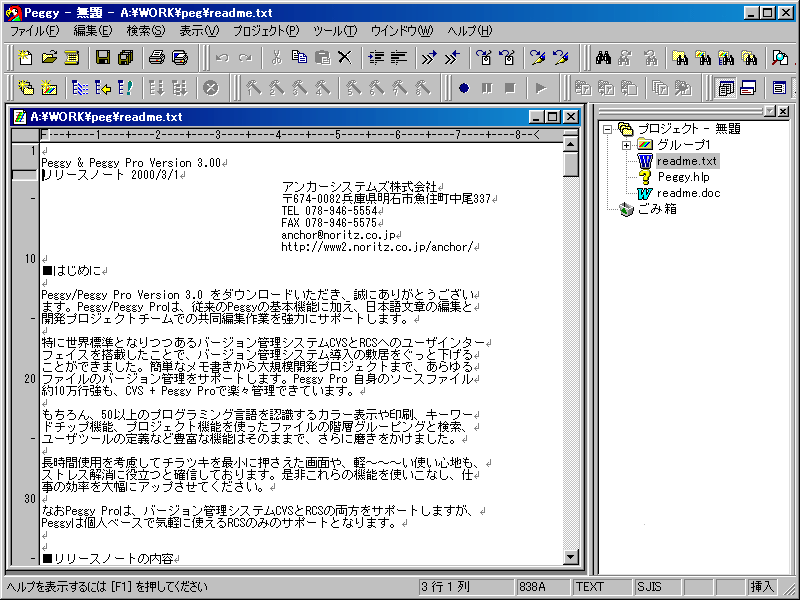
Task: Click the magnifier over document icon
Action: click(x=780, y=58)
